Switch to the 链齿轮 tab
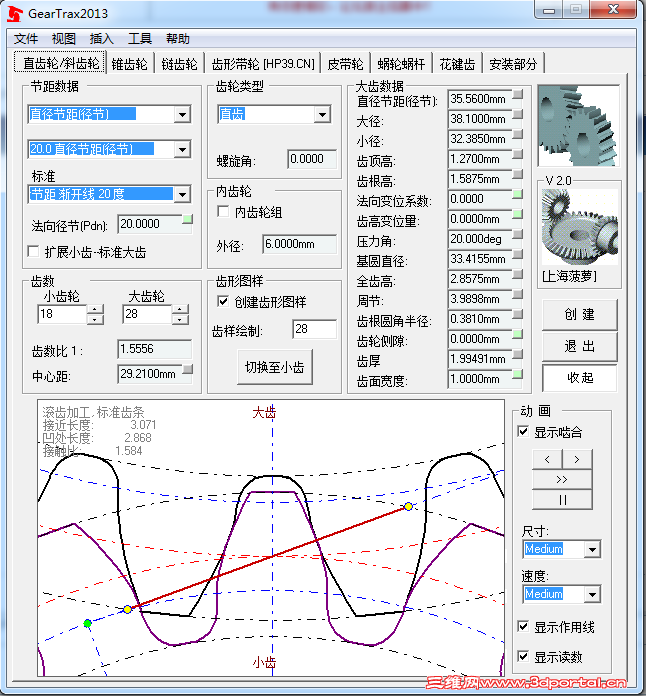 (179, 64)
